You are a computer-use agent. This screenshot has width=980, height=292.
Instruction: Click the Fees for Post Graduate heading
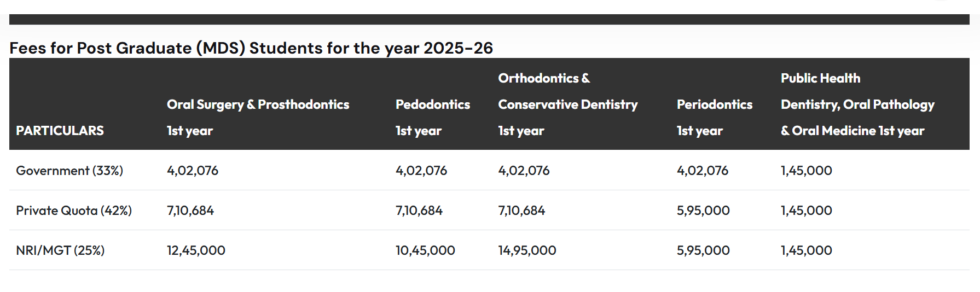(251, 48)
